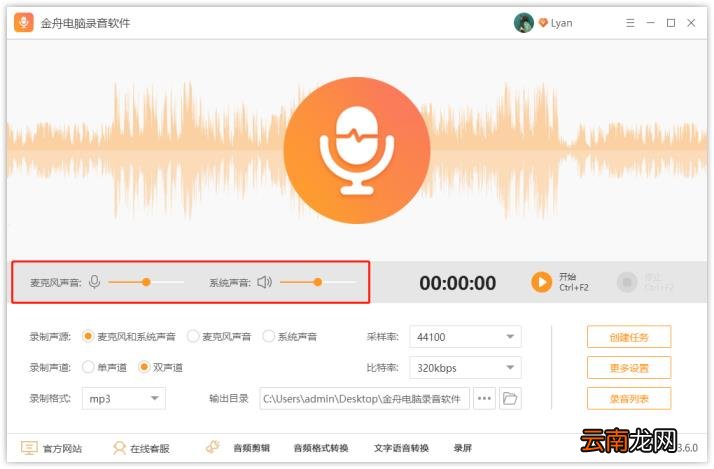714x469 pixels.
Task: Open 在线客服 online support link
Action: 150,449
